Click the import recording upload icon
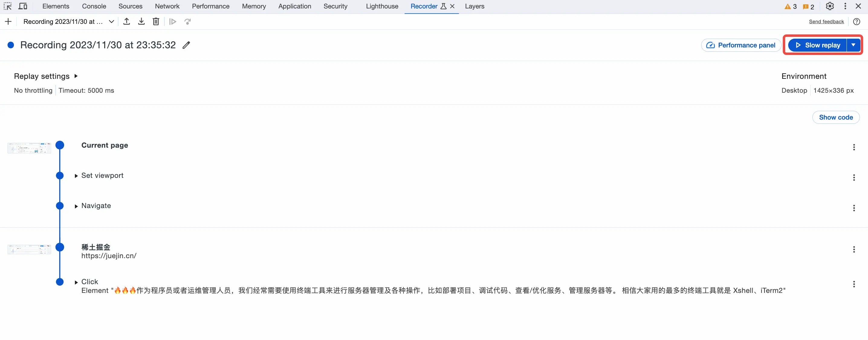The width and height of the screenshot is (868, 340). pyautogui.click(x=126, y=21)
